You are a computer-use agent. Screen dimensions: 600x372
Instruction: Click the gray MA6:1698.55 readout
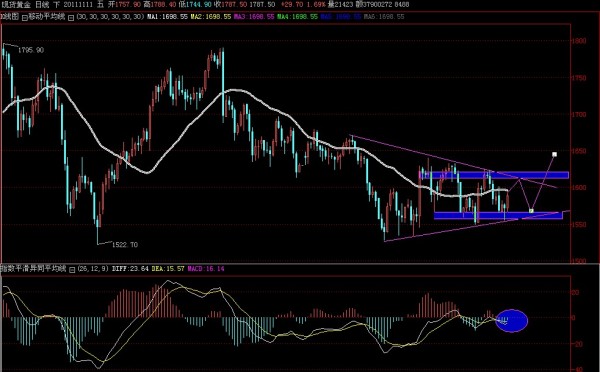pos(384,17)
